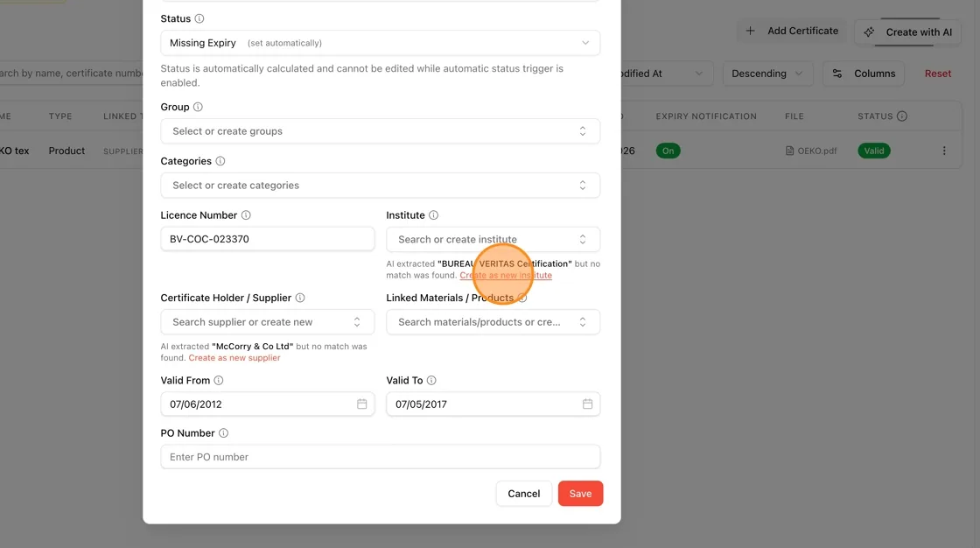Viewport: 980px width, 548px height.
Task: Click the Columns sliders icon
Action: click(837, 74)
